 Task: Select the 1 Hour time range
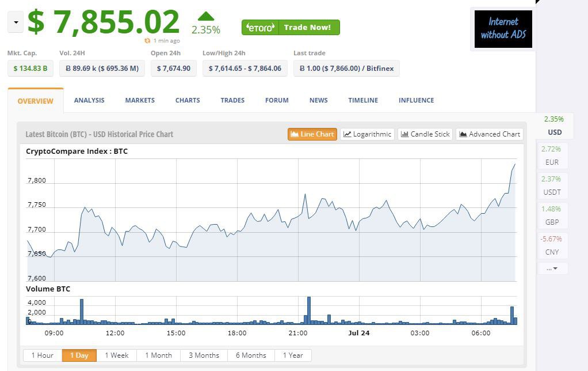tap(43, 355)
